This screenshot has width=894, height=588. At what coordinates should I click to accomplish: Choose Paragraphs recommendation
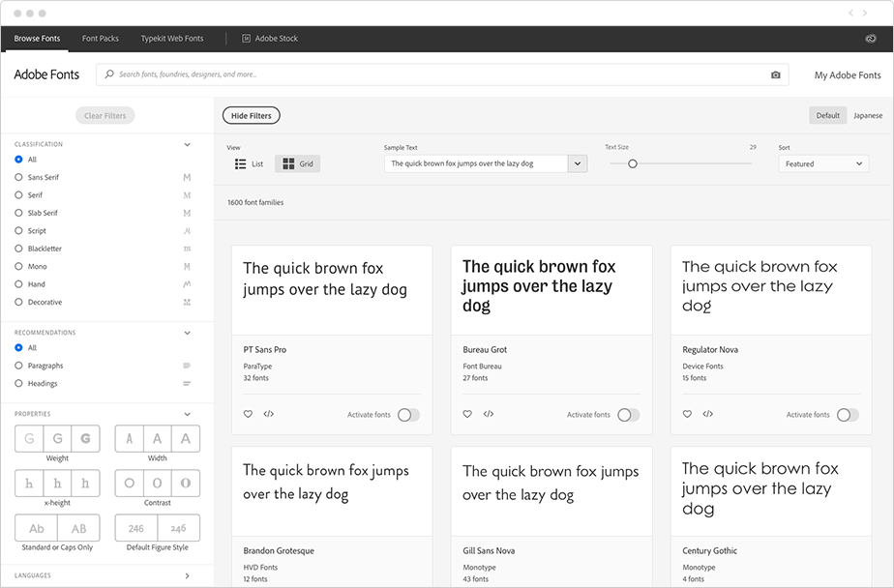[40, 366]
